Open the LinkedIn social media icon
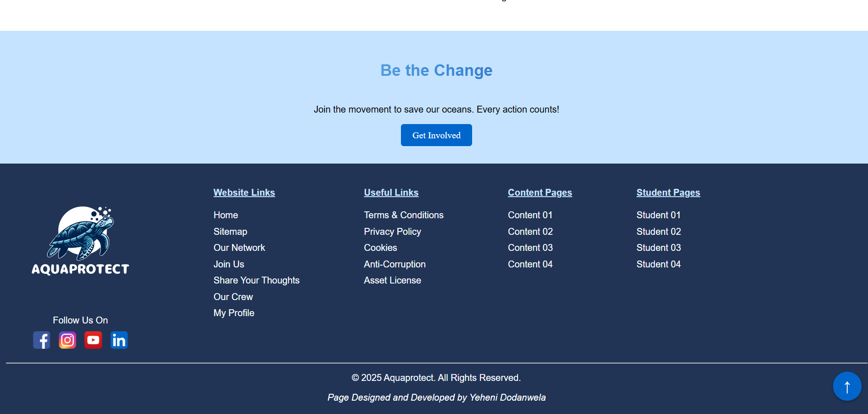 point(119,340)
